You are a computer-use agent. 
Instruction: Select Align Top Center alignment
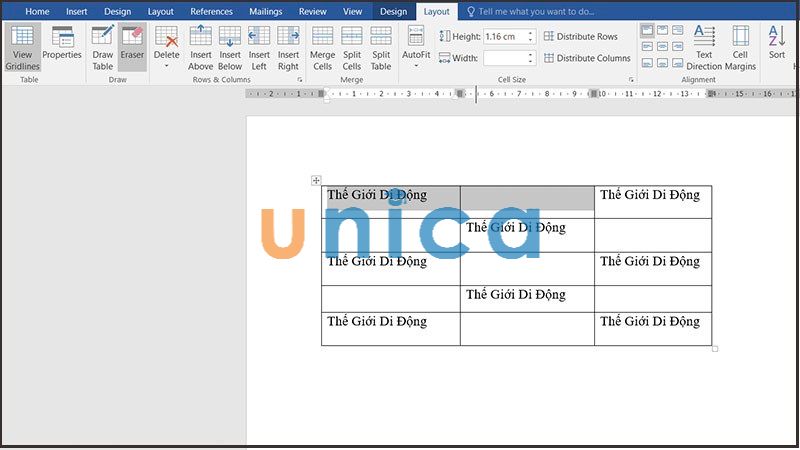pyautogui.click(x=662, y=31)
